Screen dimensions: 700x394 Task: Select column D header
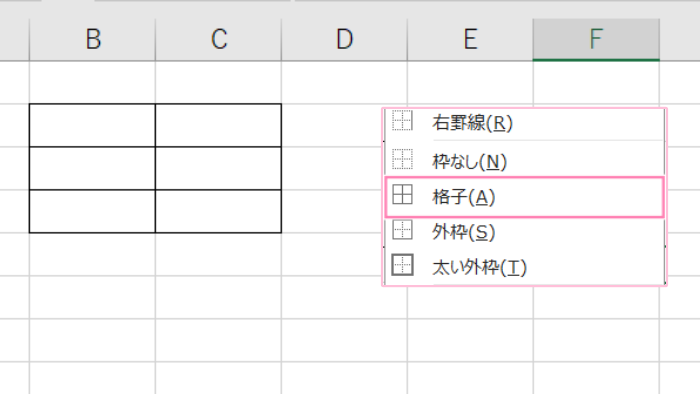click(344, 39)
